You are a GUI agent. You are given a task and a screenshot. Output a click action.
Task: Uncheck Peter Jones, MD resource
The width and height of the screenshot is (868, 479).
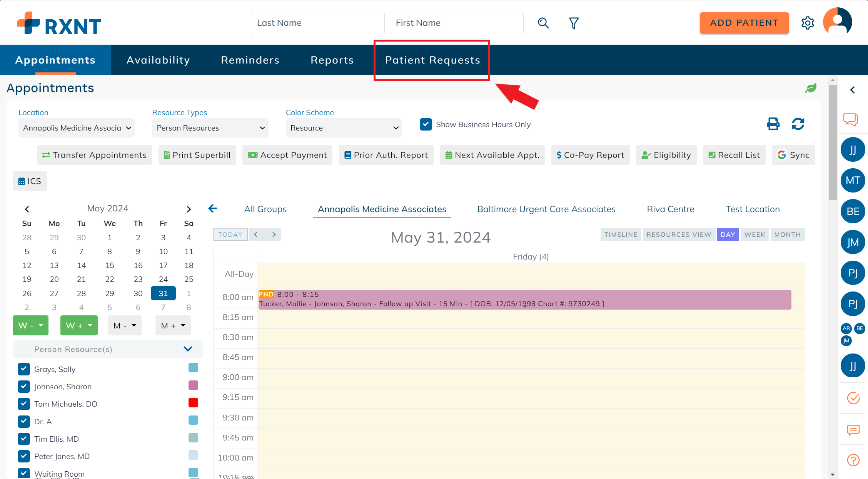pyautogui.click(x=24, y=456)
